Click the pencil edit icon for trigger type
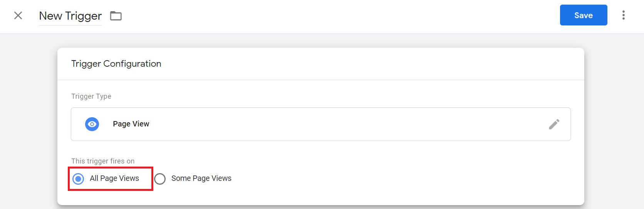The height and width of the screenshot is (209, 644). [x=554, y=124]
